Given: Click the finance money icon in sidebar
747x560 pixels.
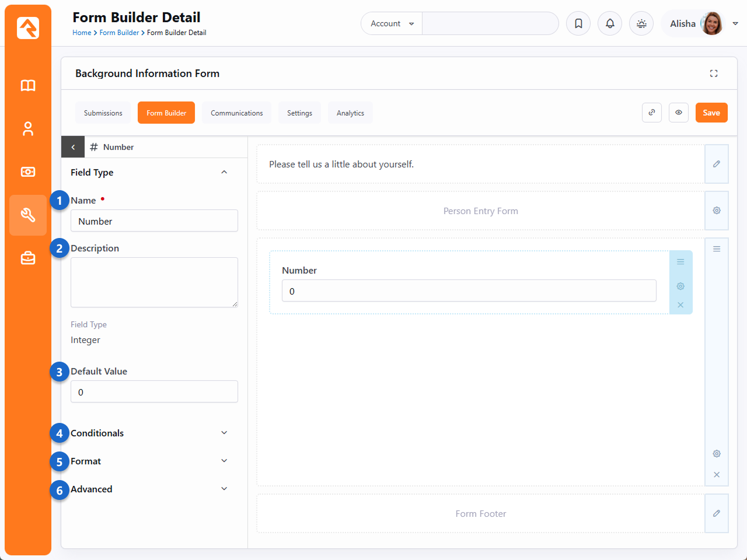Looking at the screenshot, I should click(28, 172).
